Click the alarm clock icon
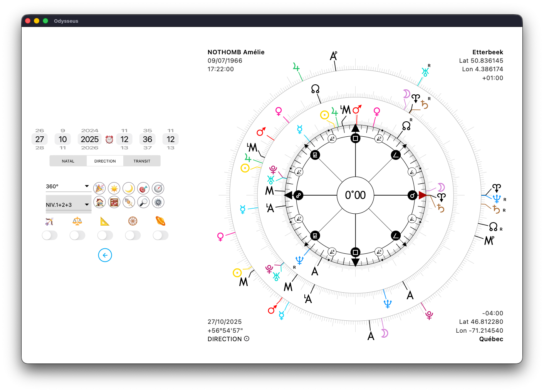Image resolution: width=544 pixels, height=392 pixels. tap(109, 139)
